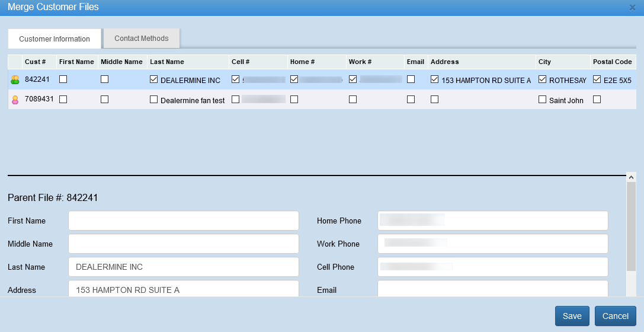Uncheck the E2E 5X5 postal code checkbox
644x332 pixels.
tap(597, 79)
